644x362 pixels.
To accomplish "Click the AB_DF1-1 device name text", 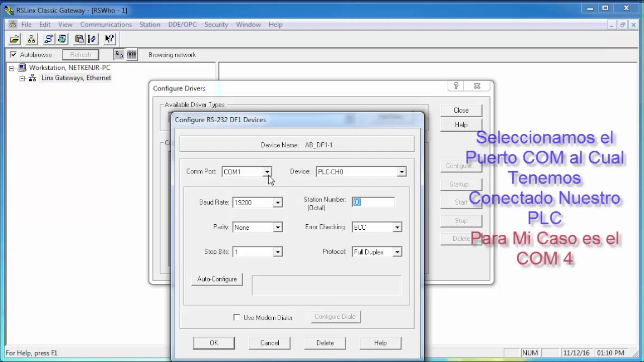I will point(318,145).
